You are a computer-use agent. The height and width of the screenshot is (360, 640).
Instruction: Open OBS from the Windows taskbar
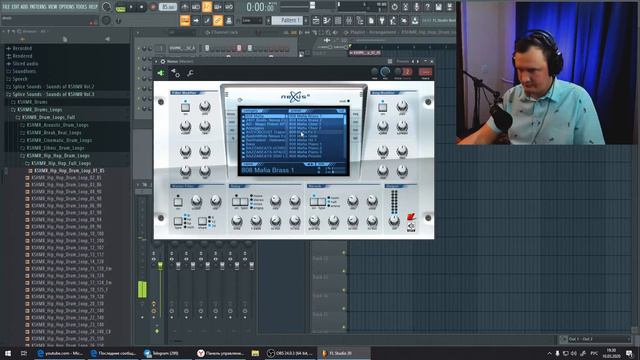[290, 353]
